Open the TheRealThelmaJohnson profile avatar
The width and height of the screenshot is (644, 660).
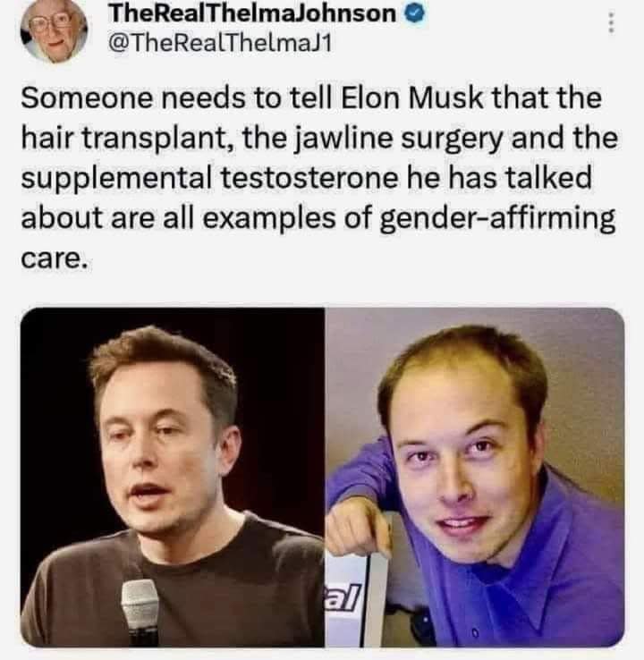tap(54, 30)
